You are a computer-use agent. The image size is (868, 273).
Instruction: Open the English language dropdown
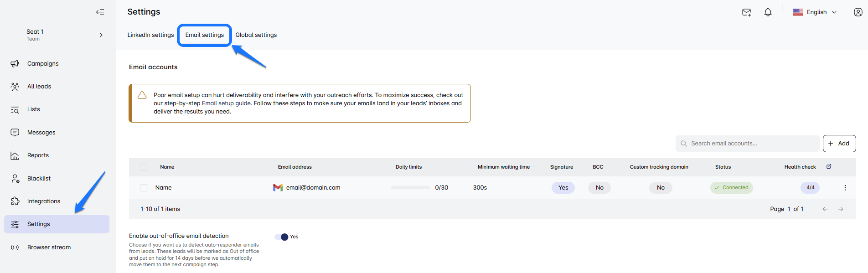pos(816,12)
